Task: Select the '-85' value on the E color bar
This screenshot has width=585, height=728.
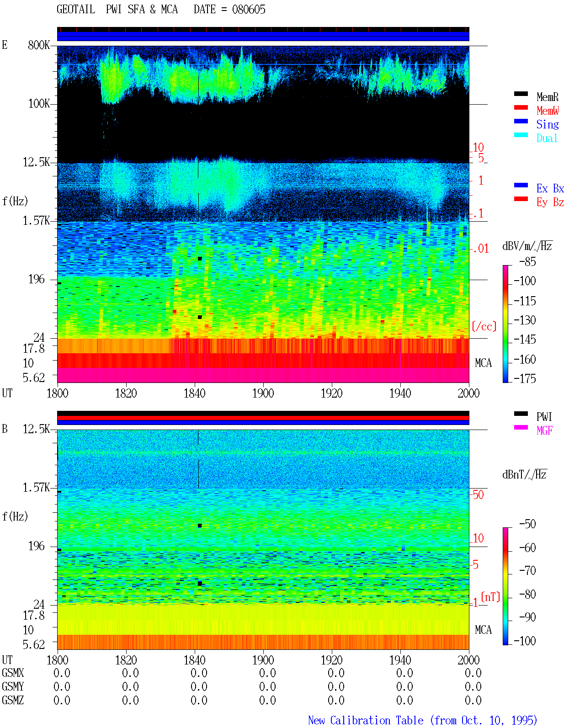Action: point(527,261)
